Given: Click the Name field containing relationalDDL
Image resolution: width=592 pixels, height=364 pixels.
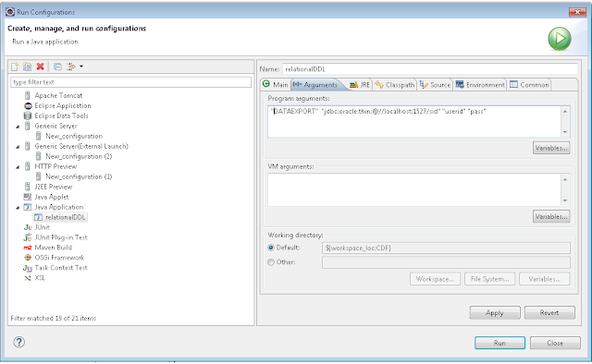Looking at the screenshot, I should [430, 69].
